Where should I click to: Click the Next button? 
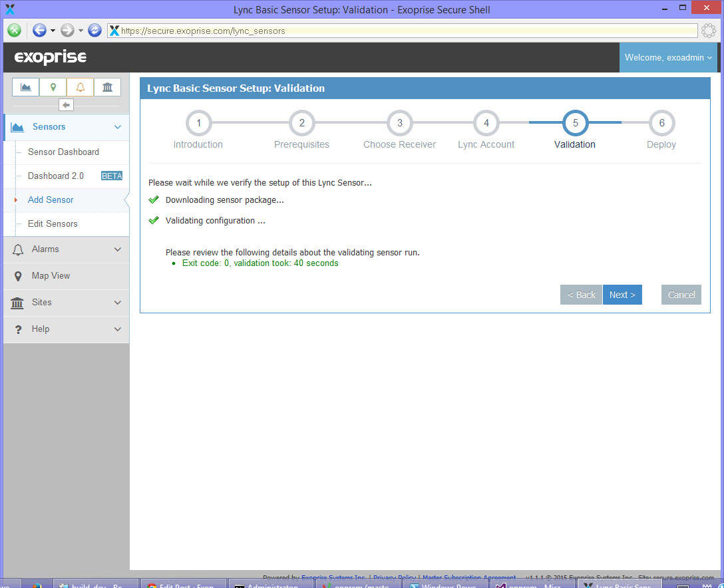point(622,295)
